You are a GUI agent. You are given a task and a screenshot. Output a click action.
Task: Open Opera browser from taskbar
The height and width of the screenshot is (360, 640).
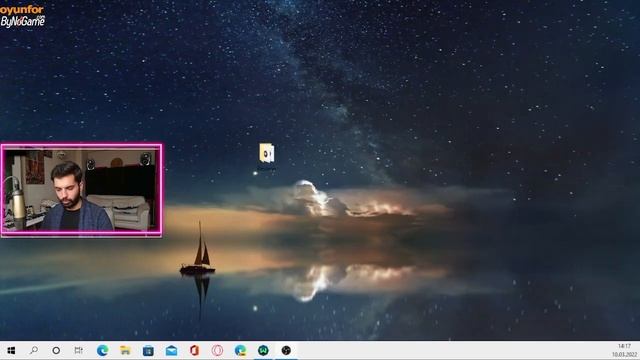(x=217, y=350)
